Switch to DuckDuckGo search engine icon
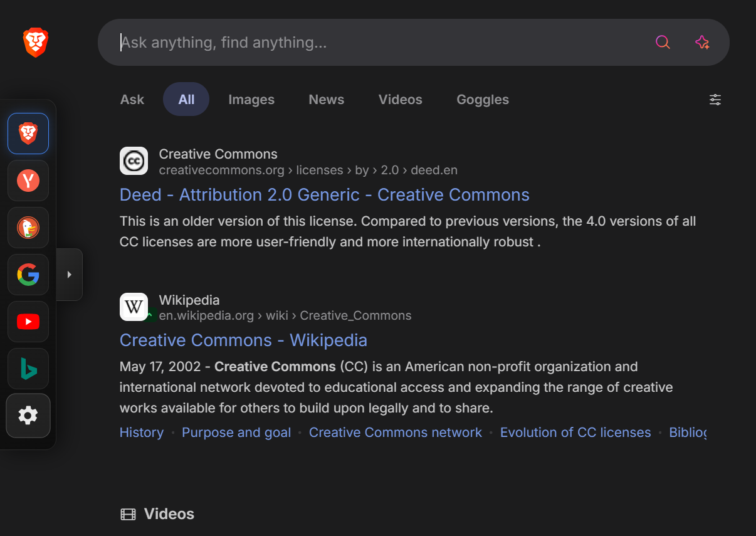The image size is (756, 536). pos(28,228)
